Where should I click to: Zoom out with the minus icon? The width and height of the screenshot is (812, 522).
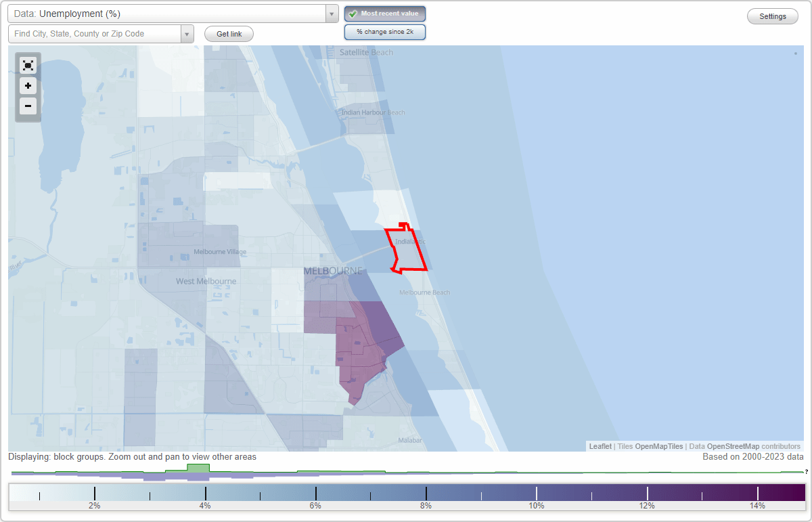pos(28,106)
